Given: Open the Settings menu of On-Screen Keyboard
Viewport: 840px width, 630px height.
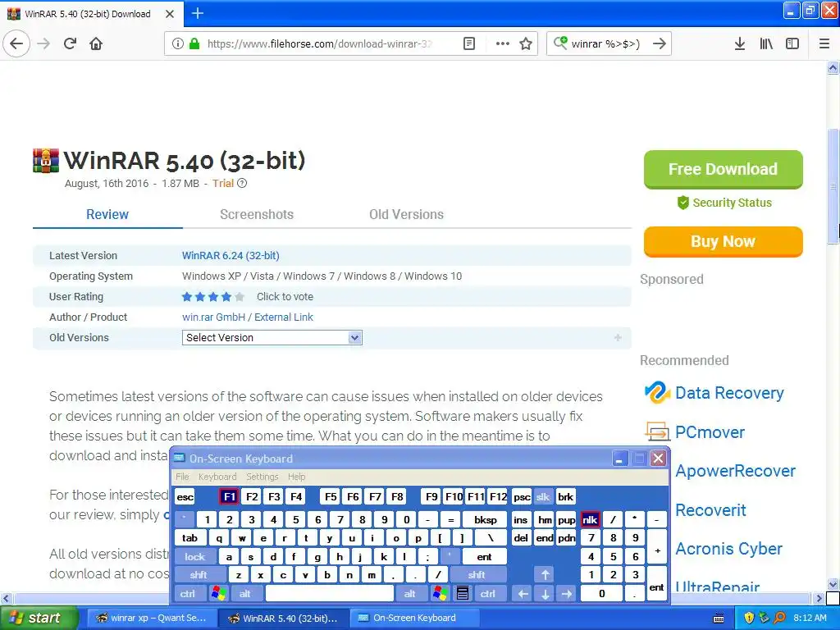Looking at the screenshot, I should tap(262, 477).
